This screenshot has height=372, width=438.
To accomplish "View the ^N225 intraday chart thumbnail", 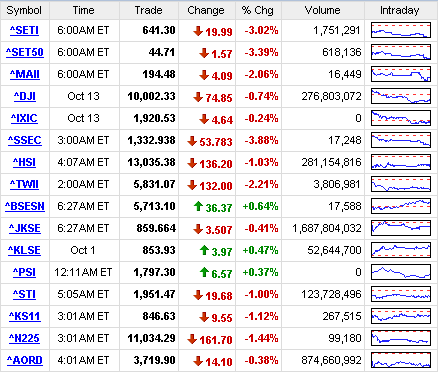I will [x=401, y=338].
